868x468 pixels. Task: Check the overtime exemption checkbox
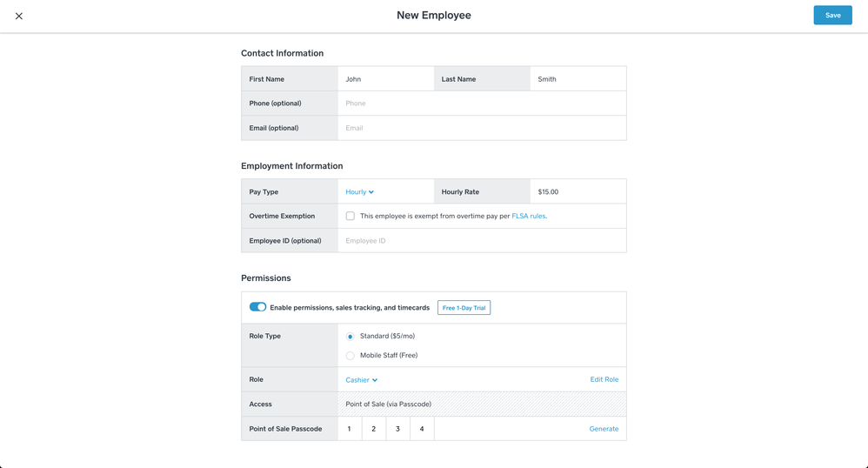[x=351, y=216]
